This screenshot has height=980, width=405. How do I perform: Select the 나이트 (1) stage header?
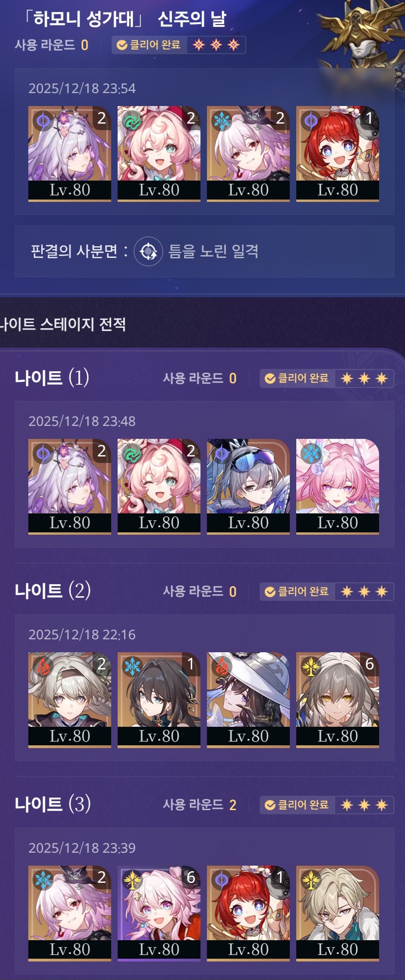click(52, 378)
